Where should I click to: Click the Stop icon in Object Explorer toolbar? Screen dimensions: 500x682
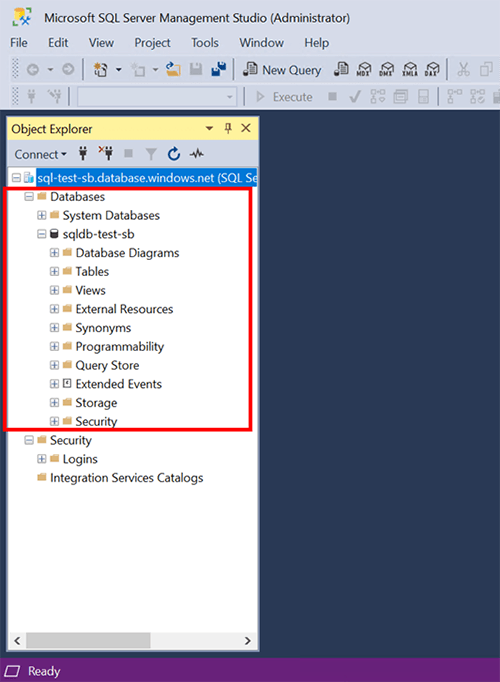[128, 154]
